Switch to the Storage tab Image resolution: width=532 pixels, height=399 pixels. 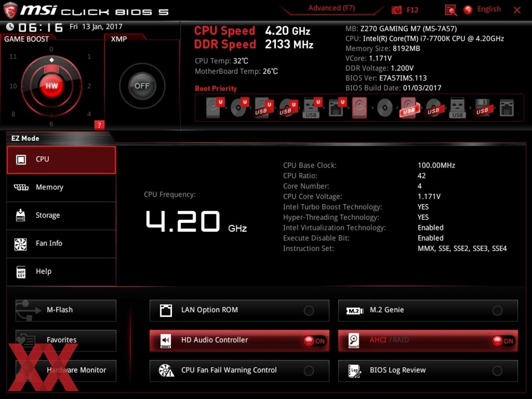61,216
